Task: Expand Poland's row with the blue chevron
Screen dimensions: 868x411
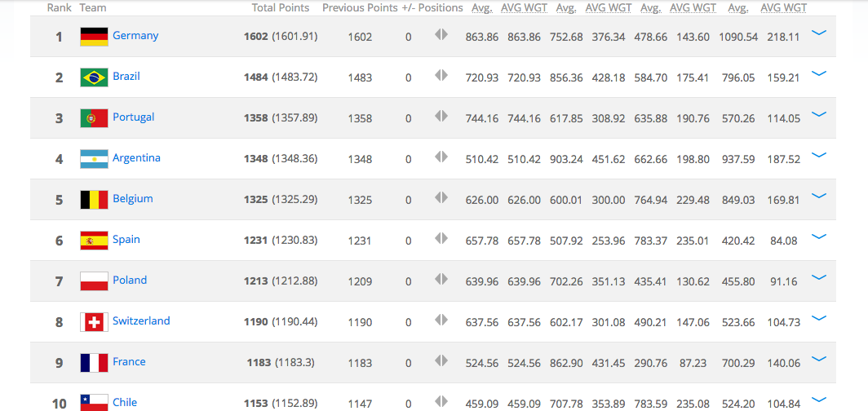Action: [x=819, y=277]
